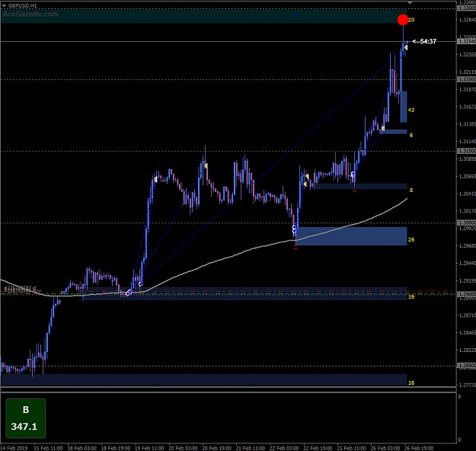Click the 15 Feb 11:00 time label
476x451 pixels.
point(48,448)
